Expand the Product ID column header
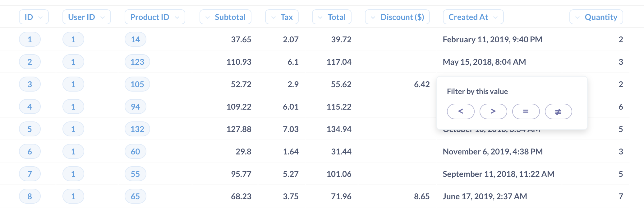 tap(154, 17)
